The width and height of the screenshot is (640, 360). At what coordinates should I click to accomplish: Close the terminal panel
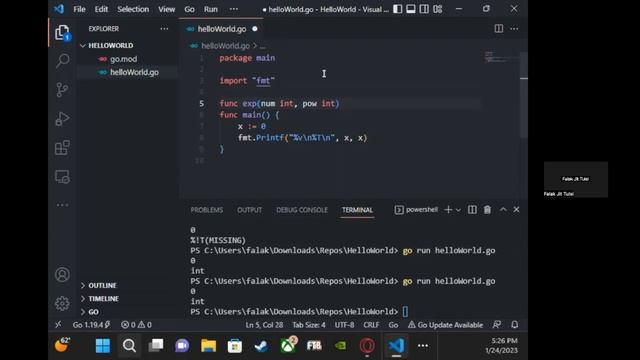(516, 209)
